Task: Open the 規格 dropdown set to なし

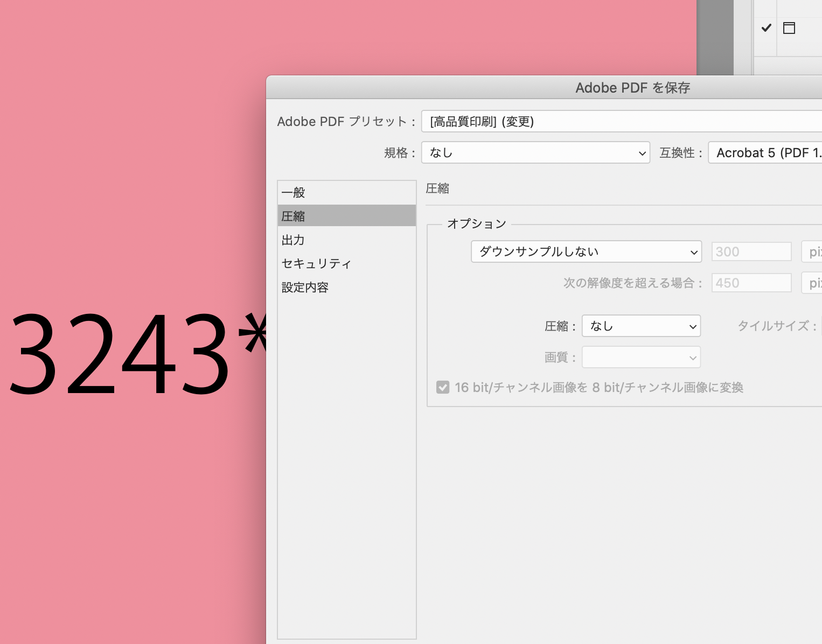Action: (x=535, y=152)
